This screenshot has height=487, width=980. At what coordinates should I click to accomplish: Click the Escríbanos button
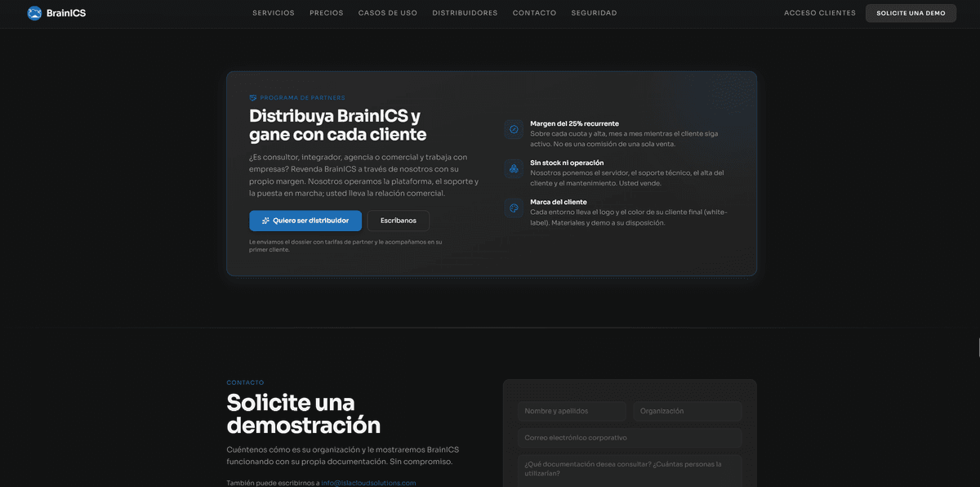click(x=399, y=221)
